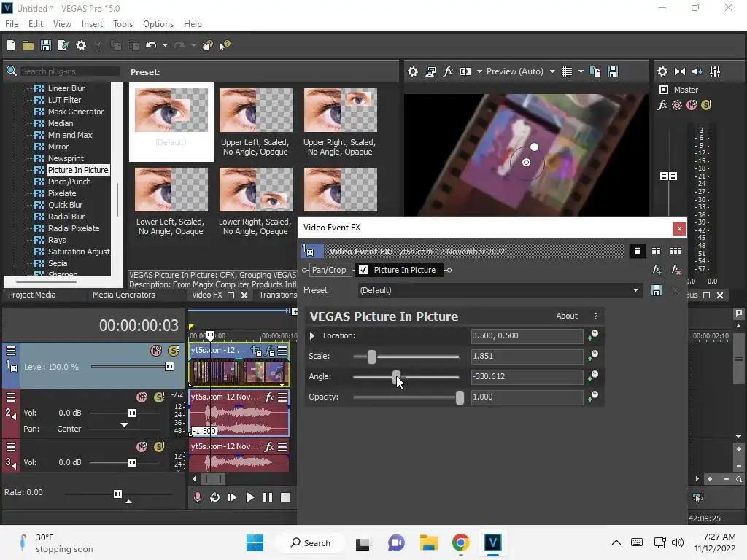
Task: Remove selected plug-in fx icon
Action: pyautogui.click(x=676, y=270)
